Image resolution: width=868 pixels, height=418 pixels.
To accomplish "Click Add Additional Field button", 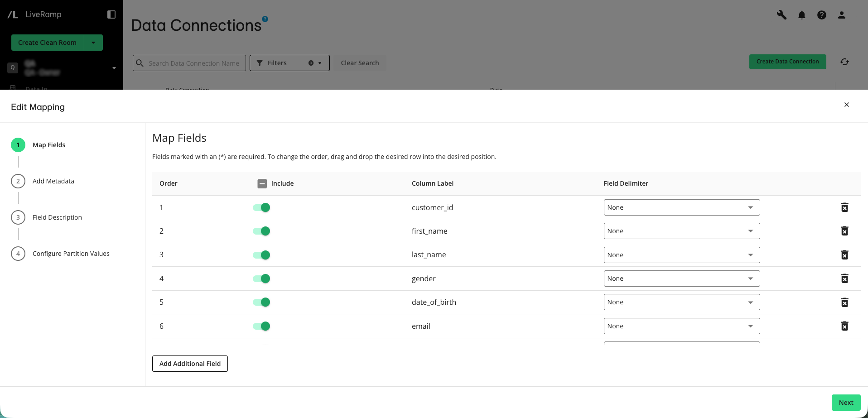I will pos(190,364).
